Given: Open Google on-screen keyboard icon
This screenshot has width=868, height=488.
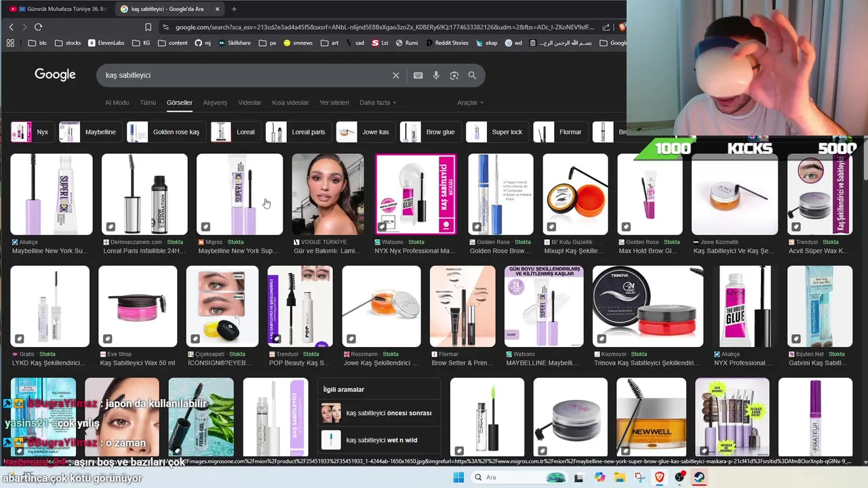Looking at the screenshot, I should [x=418, y=75].
